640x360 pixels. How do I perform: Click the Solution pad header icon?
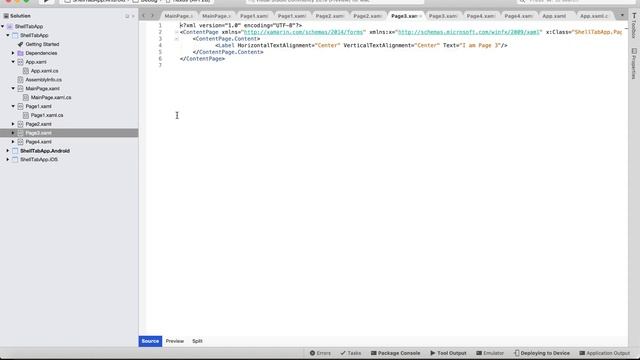6,16
